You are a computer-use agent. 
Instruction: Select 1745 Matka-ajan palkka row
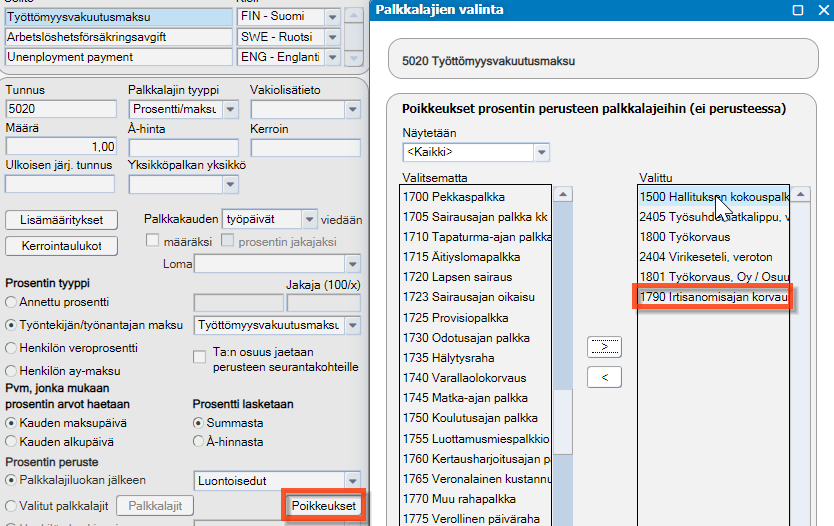pos(476,398)
